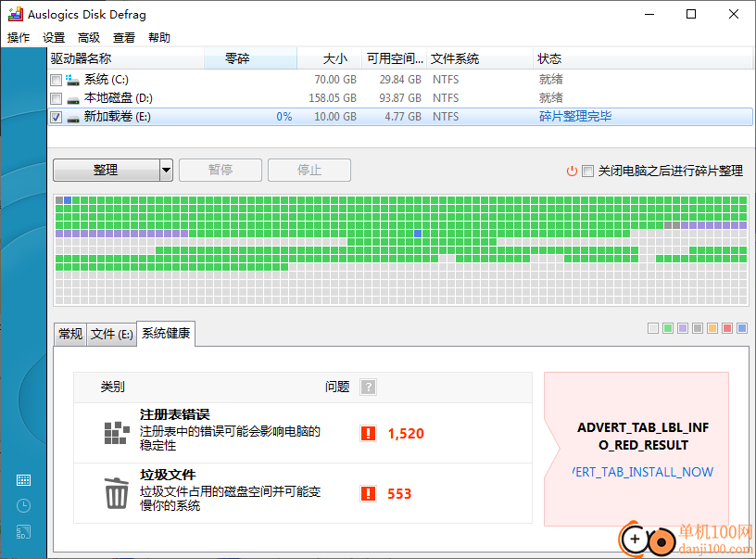Click the 0% fragmentation value for E:

[284, 117]
